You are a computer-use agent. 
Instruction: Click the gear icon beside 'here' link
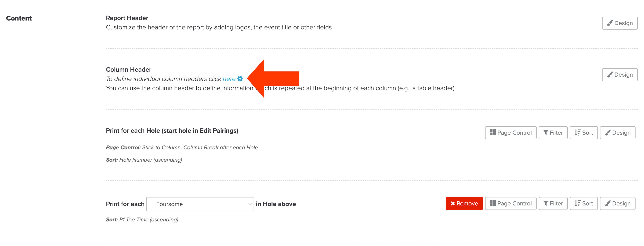coord(240,79)
